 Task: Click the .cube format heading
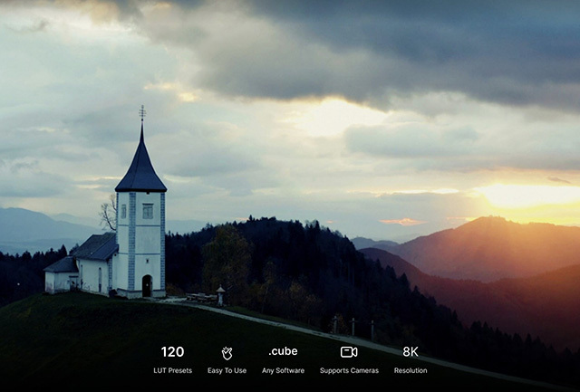pos(283,351)
